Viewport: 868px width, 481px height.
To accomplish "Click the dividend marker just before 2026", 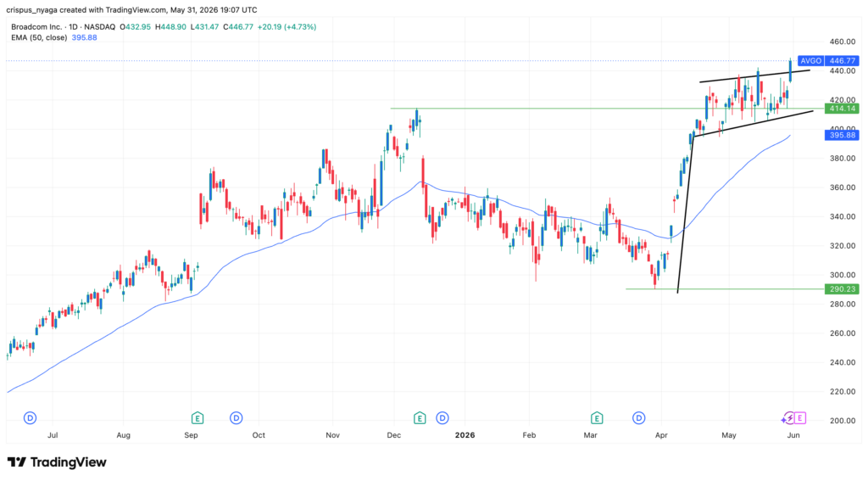I will (x=442, y=418).
